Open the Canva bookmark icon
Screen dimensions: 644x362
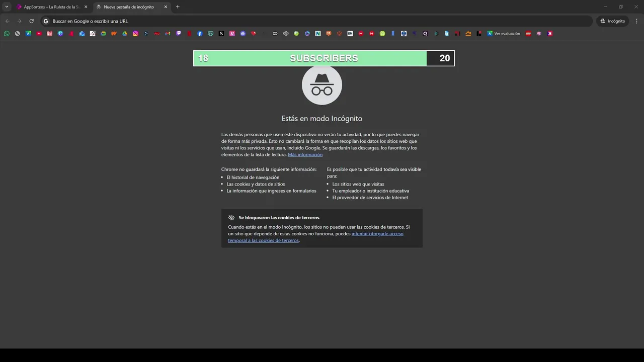point(60,34)
